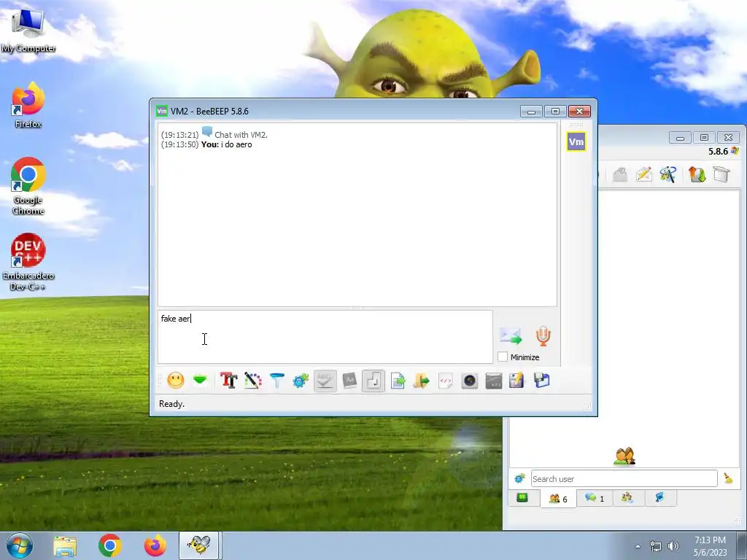This screenshot has height=560, width=747.
Task: Open the tools icon in main toolbar
Action: tap(668, 174)
